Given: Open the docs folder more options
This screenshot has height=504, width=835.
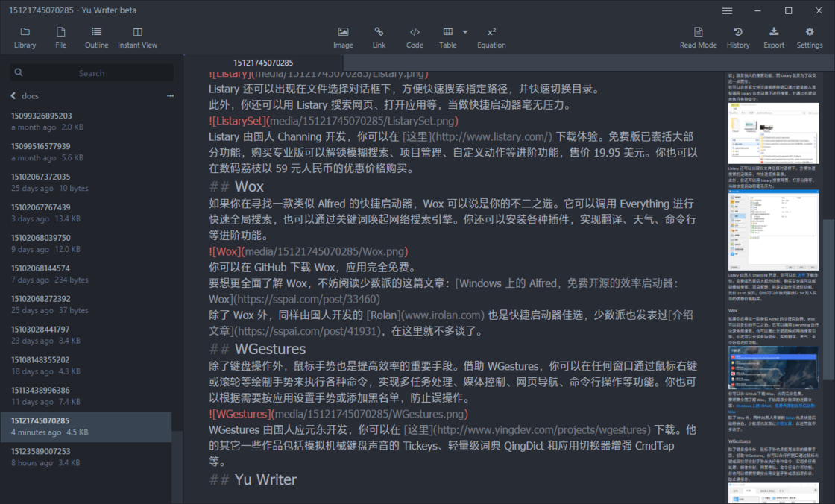Looking at the screenshot, I should coord(171,96).
